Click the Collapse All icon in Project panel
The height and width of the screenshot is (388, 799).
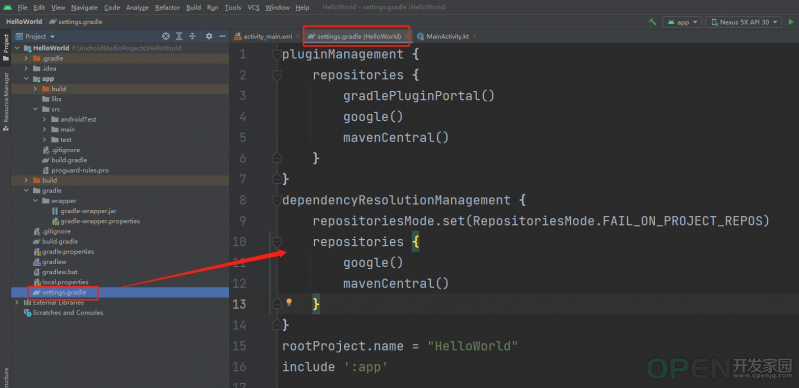coord(193,36)
